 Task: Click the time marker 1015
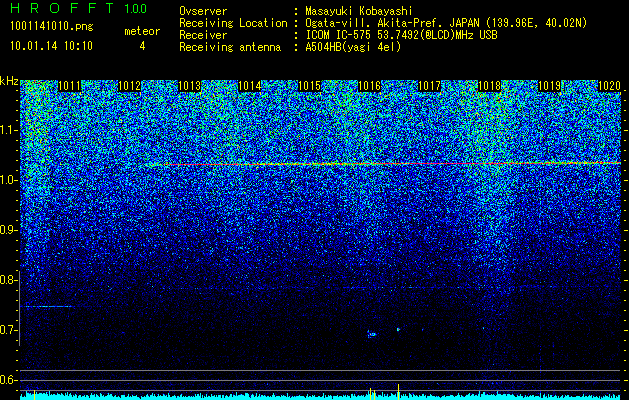[x=310, y=86]
